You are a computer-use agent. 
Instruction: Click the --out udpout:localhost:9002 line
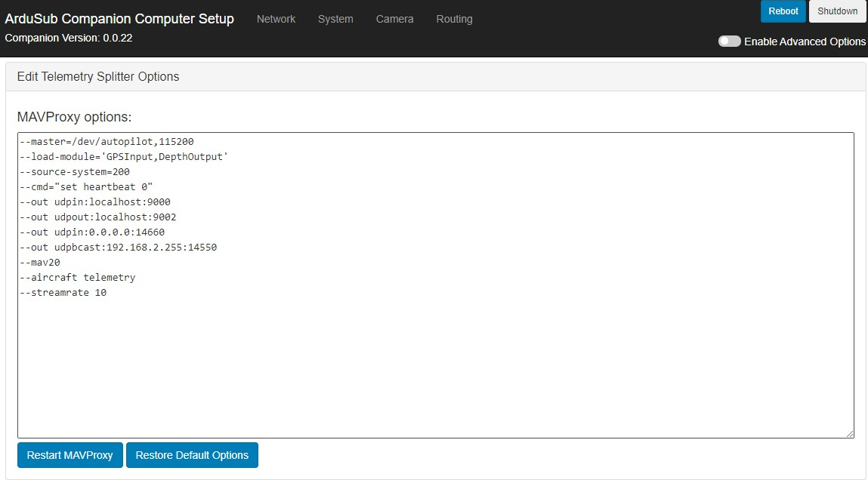click(x=98, y=217)
